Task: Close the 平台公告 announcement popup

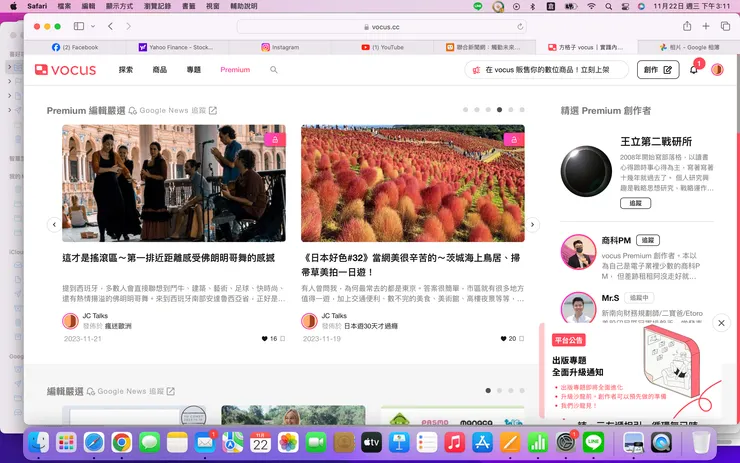Action: click(x=721, y=323)
